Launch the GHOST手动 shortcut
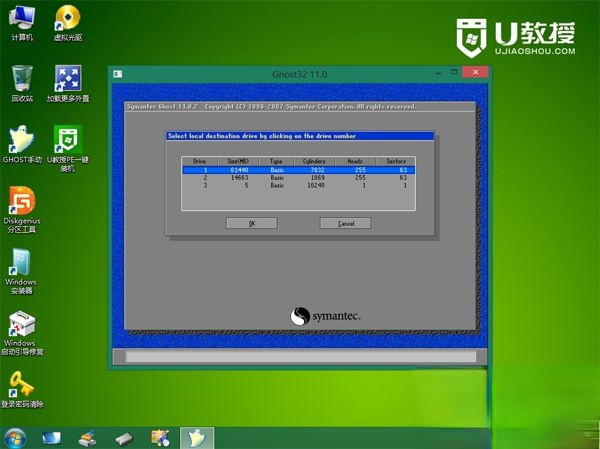Screen dimensions: 600x449 pyautogui.click(x=22, y=145)
